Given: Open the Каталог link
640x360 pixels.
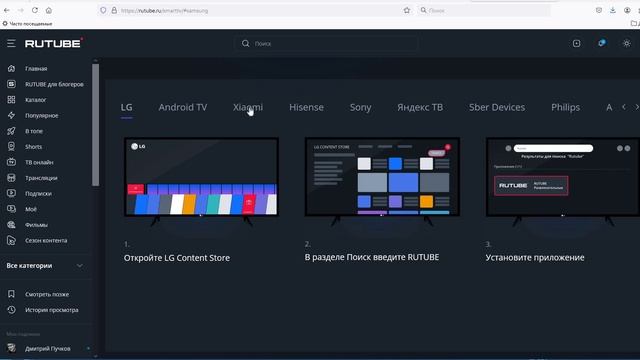Looking at the screenshot, I should [x=36, y=100].
